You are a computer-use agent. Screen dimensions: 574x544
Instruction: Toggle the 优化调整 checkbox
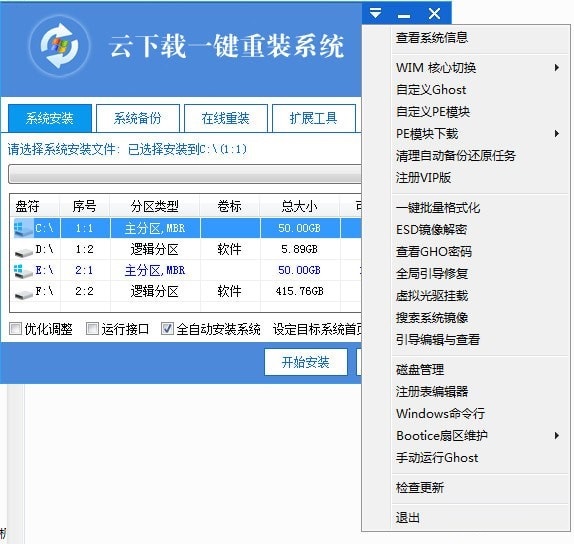point(15,328)
